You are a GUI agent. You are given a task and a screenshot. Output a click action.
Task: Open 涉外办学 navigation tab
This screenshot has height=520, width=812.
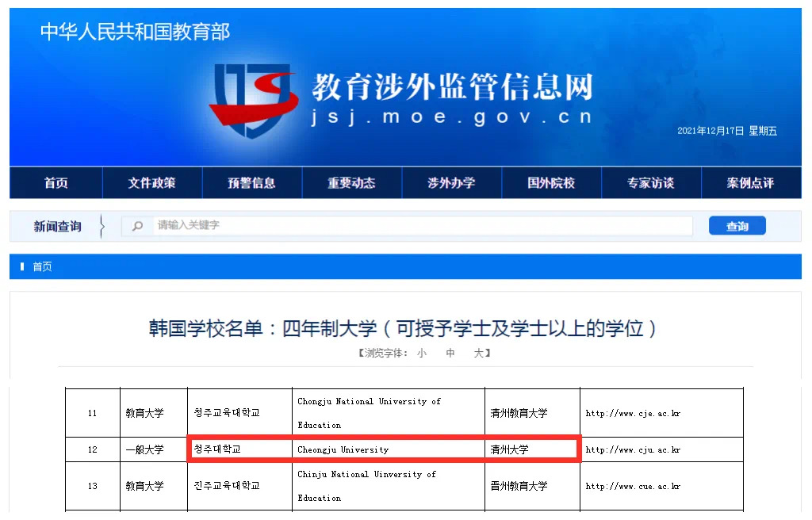coord(451,183)
